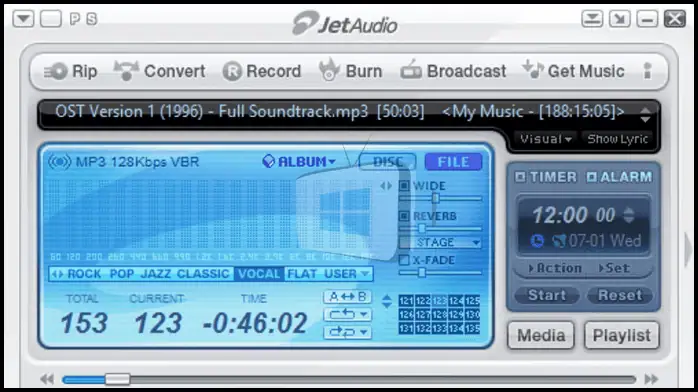Toggle A-B repeat section
The image size is (698, 392).
[347, 297]
